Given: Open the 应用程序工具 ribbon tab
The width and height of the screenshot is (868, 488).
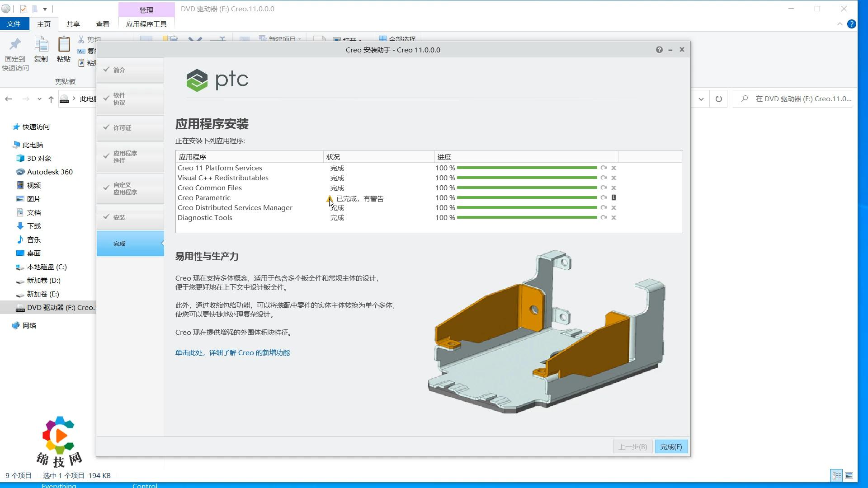Looking at the screenshot, I should [x=146, y=24].
